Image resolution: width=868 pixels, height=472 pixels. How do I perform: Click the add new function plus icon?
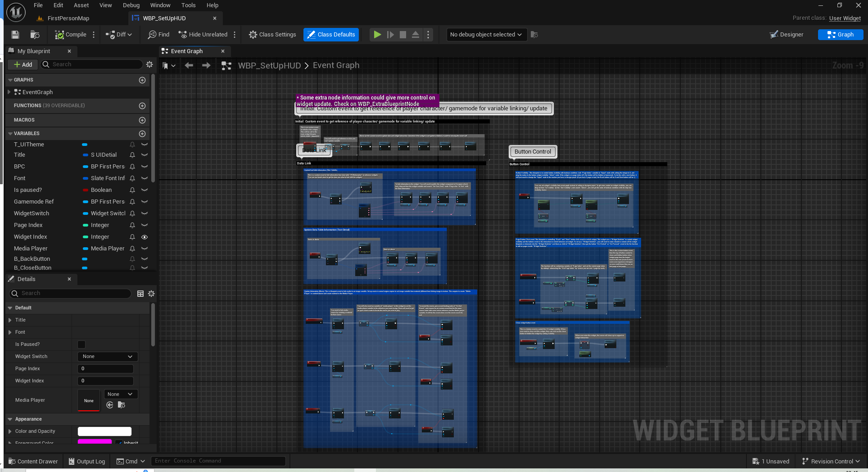142,106
